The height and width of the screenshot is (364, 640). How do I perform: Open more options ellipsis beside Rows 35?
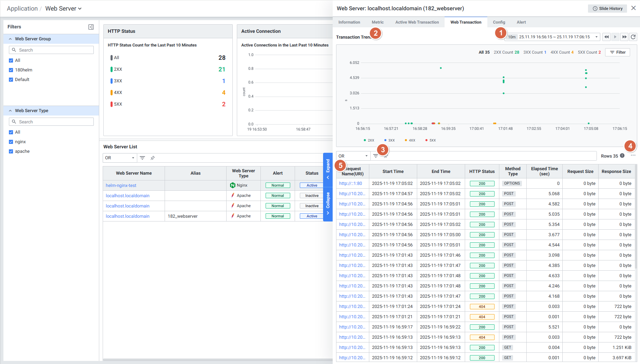tap(633, 156)
